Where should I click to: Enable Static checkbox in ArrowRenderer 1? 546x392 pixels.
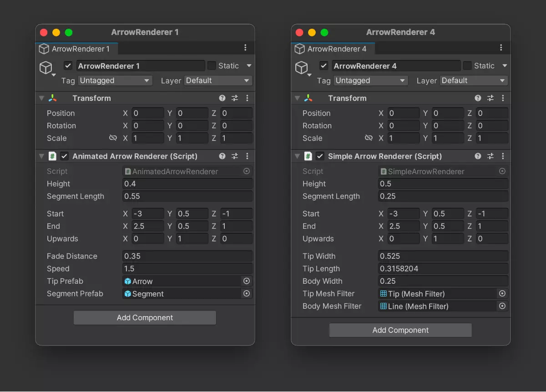pos(212,65)
